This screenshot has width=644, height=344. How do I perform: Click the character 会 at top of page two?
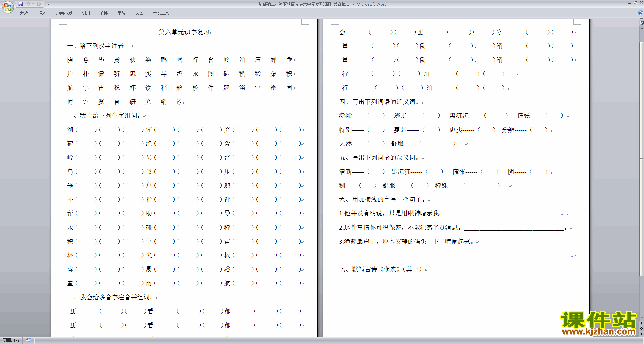342,32
